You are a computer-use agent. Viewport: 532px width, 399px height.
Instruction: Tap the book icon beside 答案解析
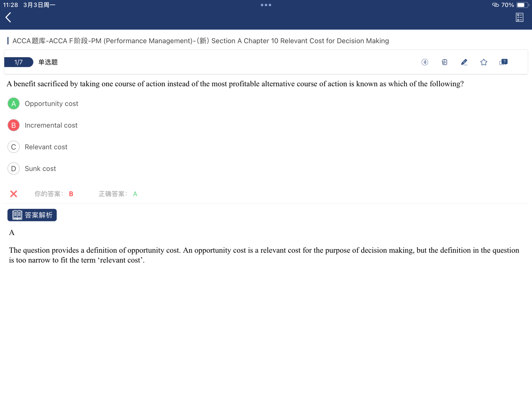[x=17, y=215]
